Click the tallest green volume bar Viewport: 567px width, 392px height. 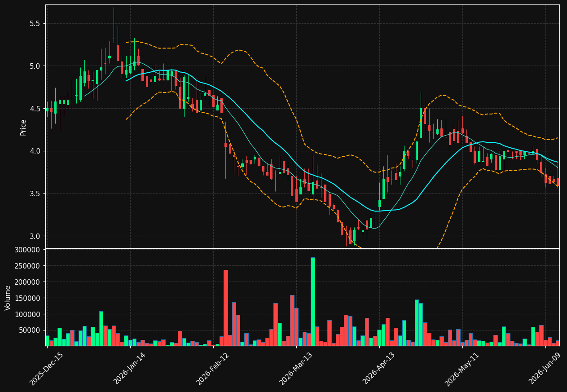[313, 301]
